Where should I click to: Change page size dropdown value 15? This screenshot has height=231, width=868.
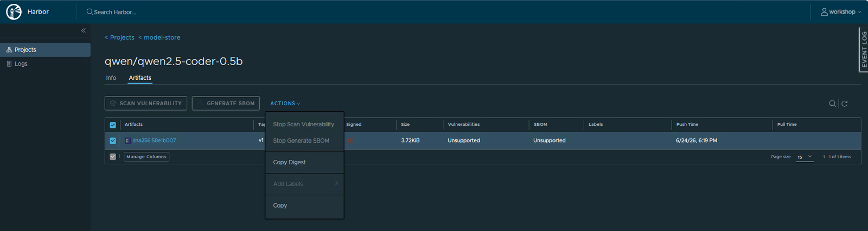tap(805, 157)
